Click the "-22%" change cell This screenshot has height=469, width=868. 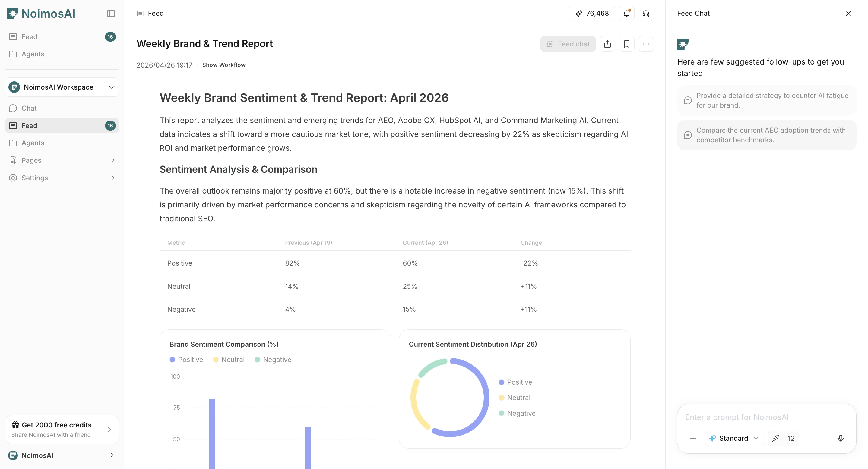click(529, 263)
